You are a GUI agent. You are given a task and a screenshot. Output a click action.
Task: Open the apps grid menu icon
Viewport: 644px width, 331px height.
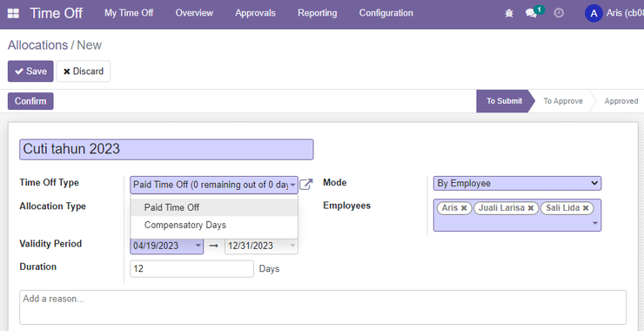click(13, 13)
